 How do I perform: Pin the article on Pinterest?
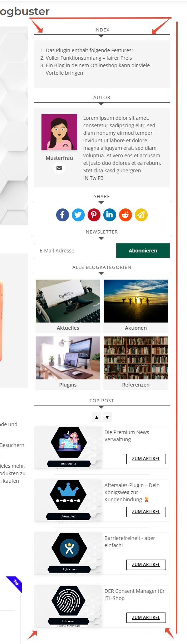[94, 215]
